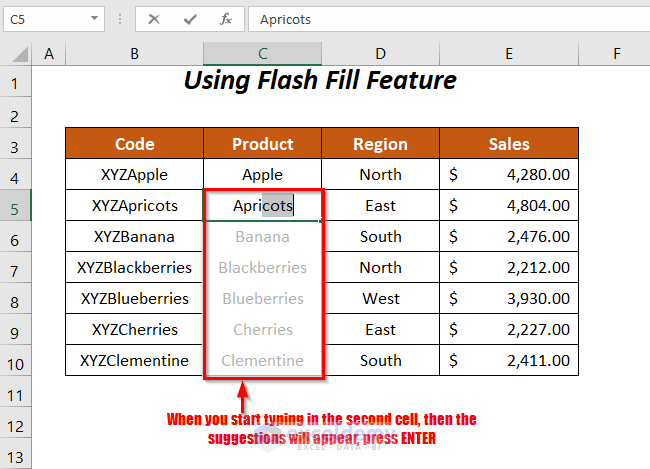
Task: Click the active cell with 'Apricots'
Action: pos(262,206)
